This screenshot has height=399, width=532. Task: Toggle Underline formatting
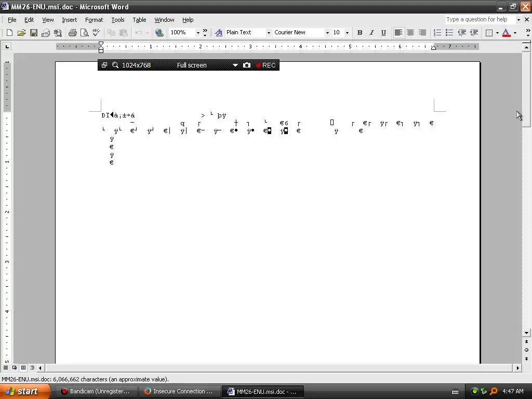(383, 33)
